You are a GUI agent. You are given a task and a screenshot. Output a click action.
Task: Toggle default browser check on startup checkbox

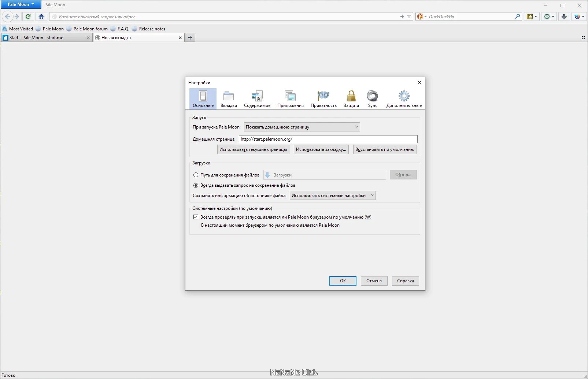[196, 217]
